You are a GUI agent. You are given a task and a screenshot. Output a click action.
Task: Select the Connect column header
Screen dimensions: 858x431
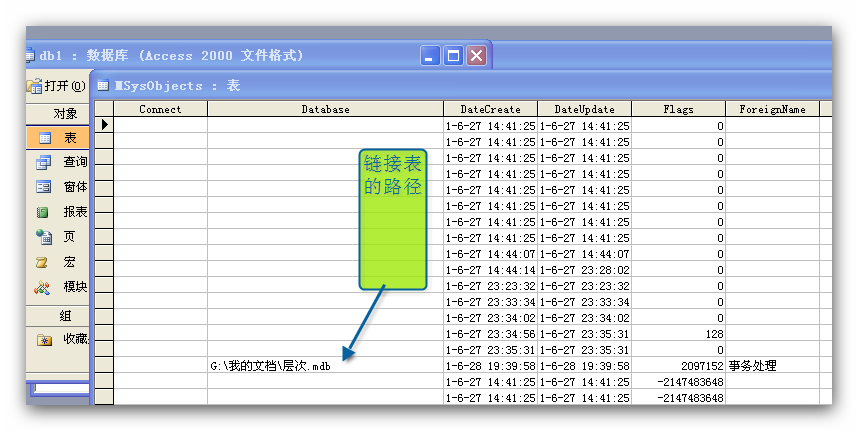(160, 109)
